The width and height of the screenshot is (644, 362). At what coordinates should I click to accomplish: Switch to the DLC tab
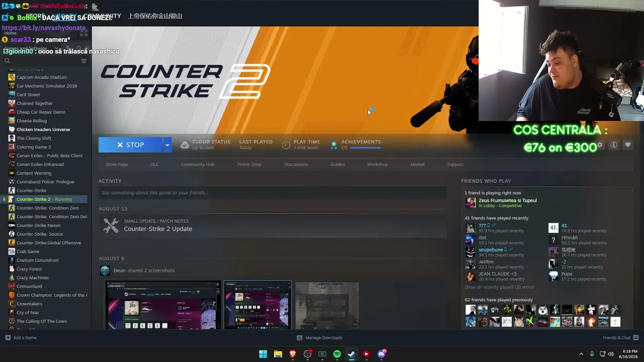[x=154, y=164]
